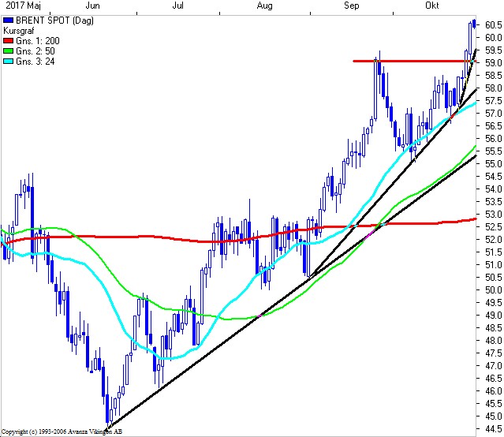Click the 'Gns. 1: 200' legend label

pyautogui.click(x=38, y=41)
